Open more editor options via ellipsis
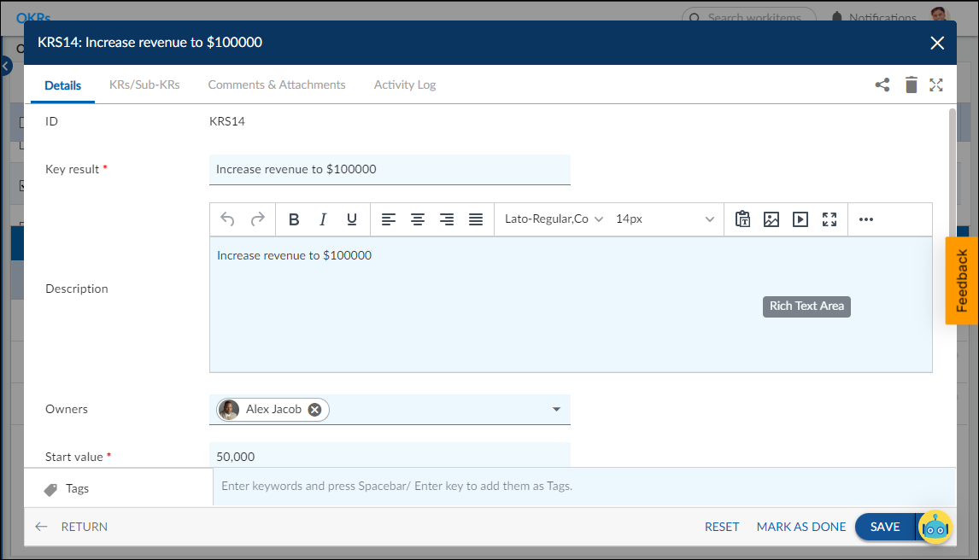979x560 pixels. (865, 219)
